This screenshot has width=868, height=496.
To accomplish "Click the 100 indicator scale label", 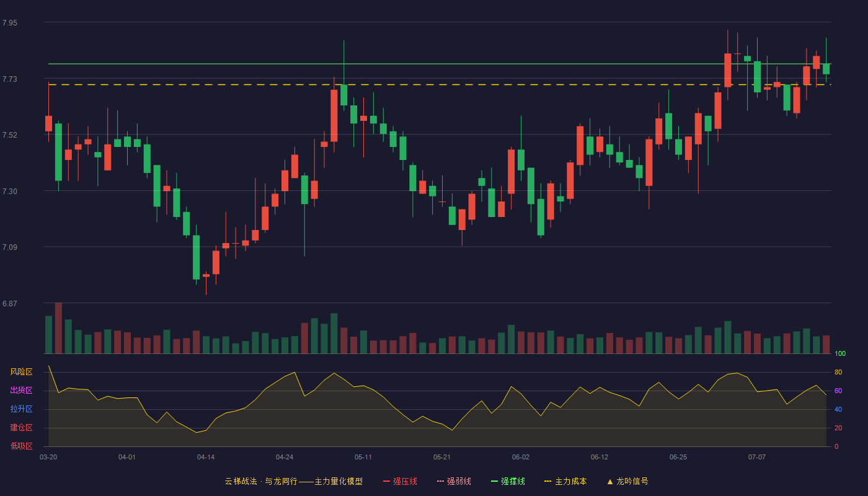I will (x=840, y=353).
